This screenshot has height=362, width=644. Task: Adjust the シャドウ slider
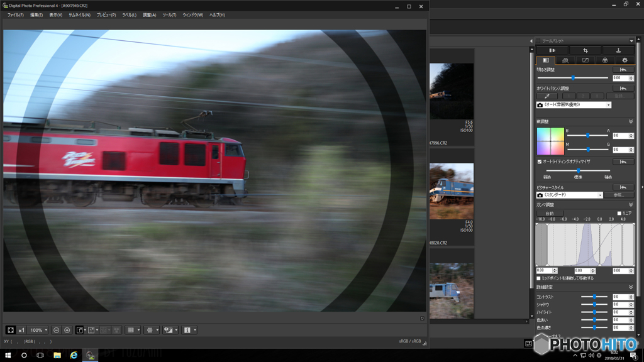point(594,305)
